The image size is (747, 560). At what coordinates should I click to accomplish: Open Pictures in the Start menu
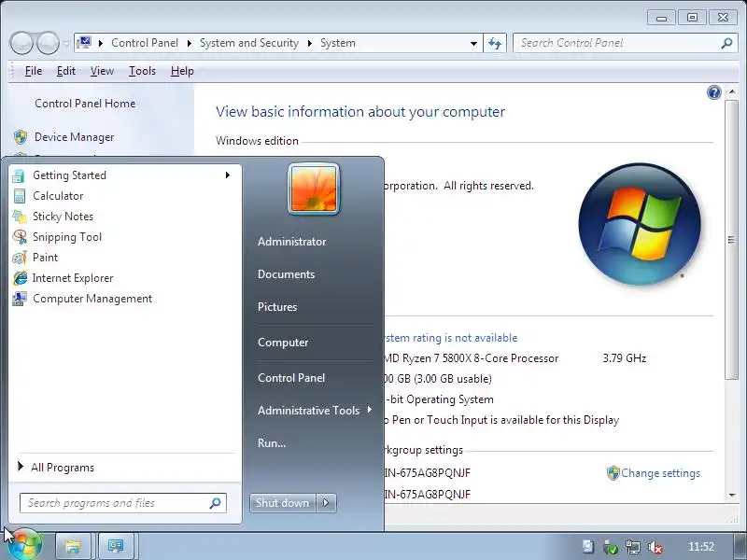pos(277,307)
